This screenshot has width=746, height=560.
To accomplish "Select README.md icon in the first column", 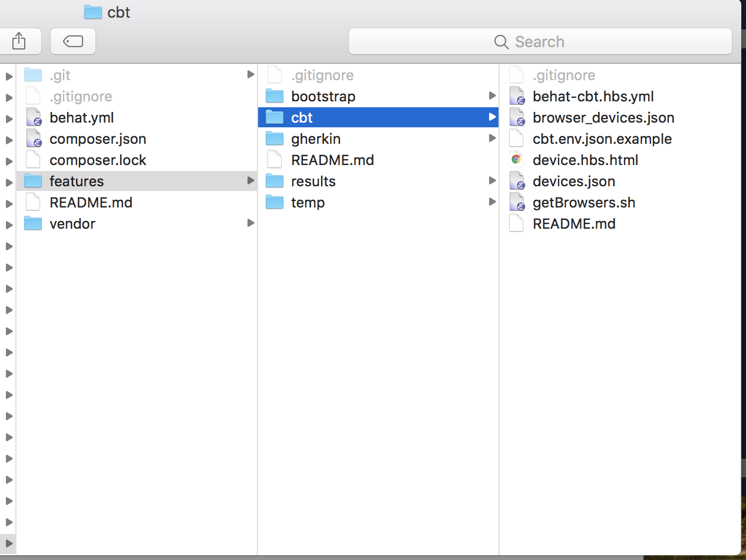I will [34, 202].
